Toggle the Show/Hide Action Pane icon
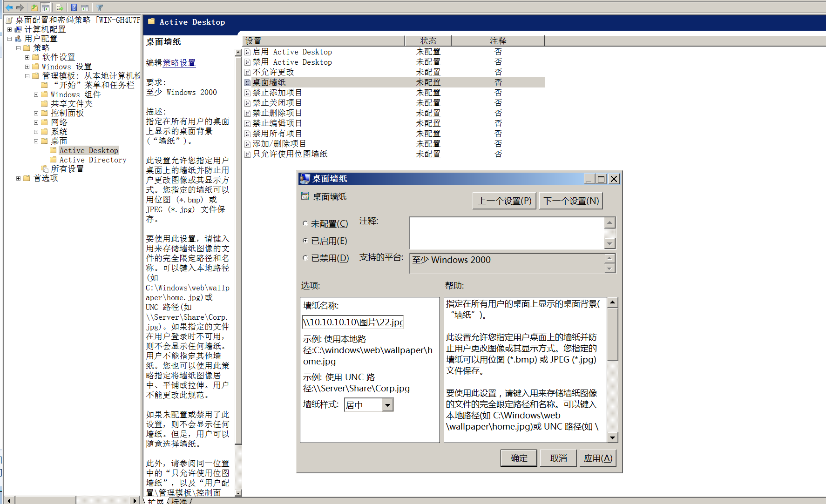 click(x=85, y=7)
